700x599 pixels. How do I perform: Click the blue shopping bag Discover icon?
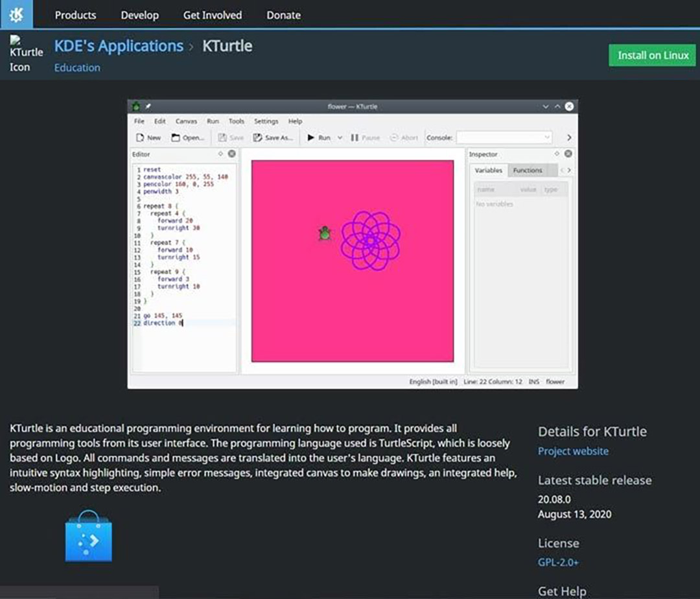click(x=89, y=537)
